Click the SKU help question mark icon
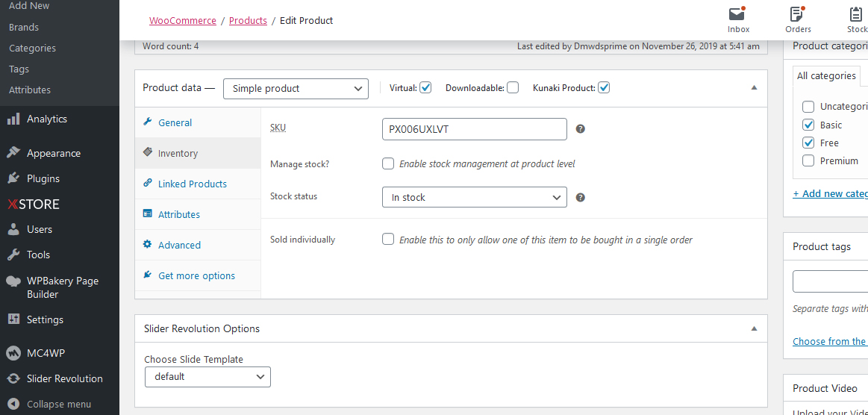Viewport: 868px width, 415px height. pos(580,129)
